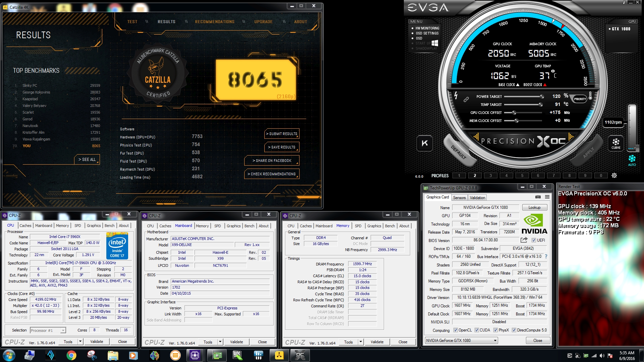
Task: Open Windows Explorer folder in taskbar
Action: 113,355
